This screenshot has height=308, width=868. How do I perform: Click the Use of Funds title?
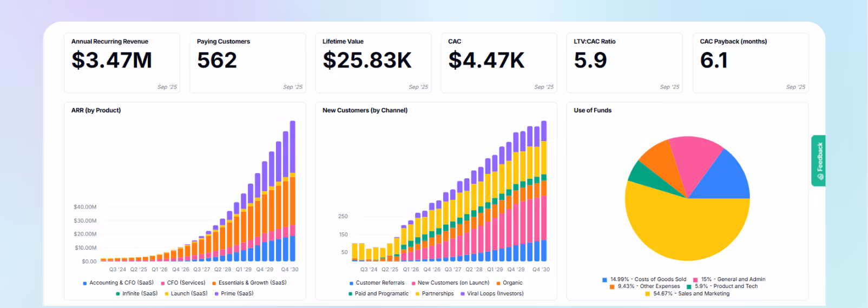pos(593,110)
